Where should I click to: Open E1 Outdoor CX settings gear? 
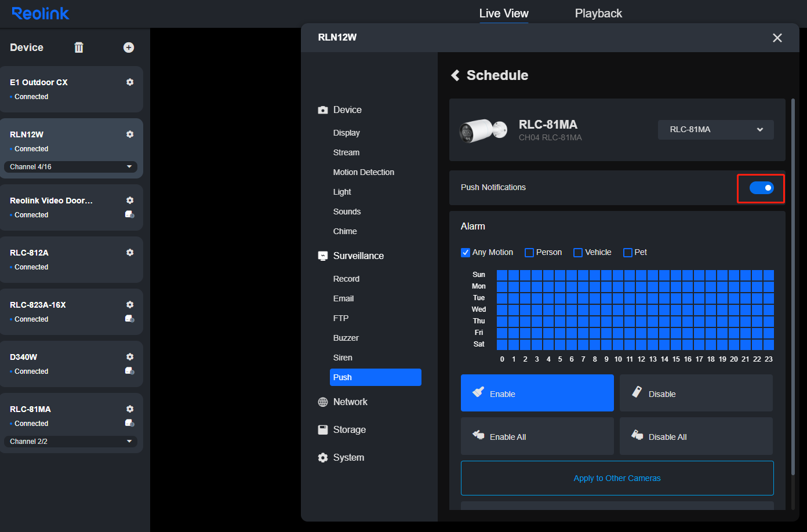coord(130,82)
